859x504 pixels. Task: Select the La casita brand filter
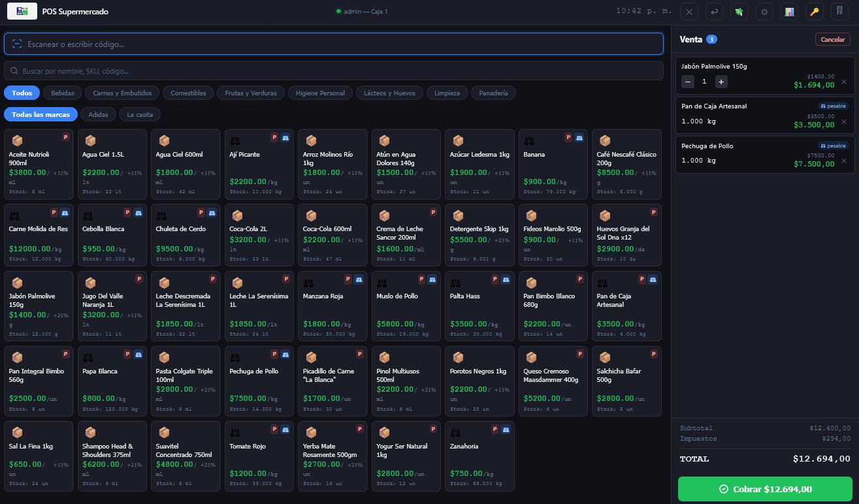[x=140, y=114]
